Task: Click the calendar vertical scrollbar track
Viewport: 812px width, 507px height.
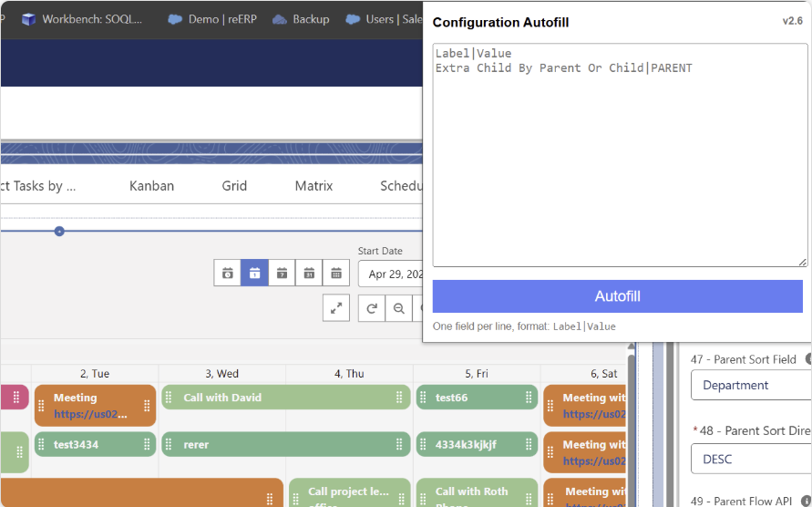Action: (631, 430)
